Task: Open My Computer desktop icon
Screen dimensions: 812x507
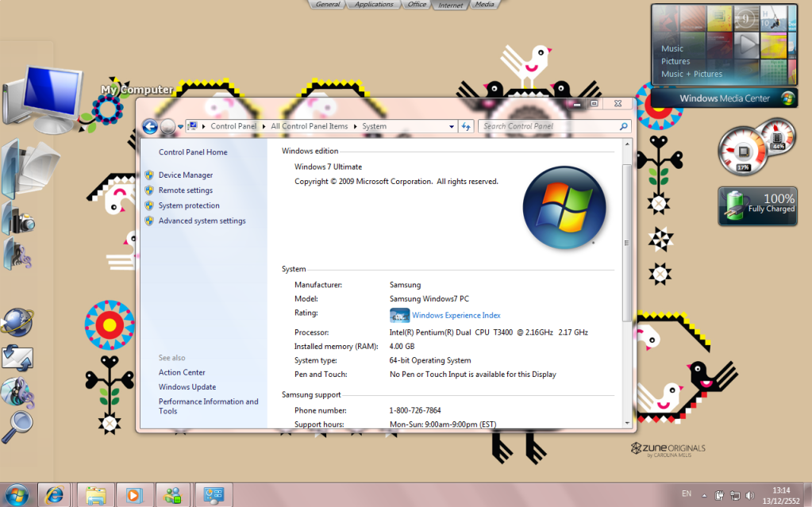Action: [43, 99]
